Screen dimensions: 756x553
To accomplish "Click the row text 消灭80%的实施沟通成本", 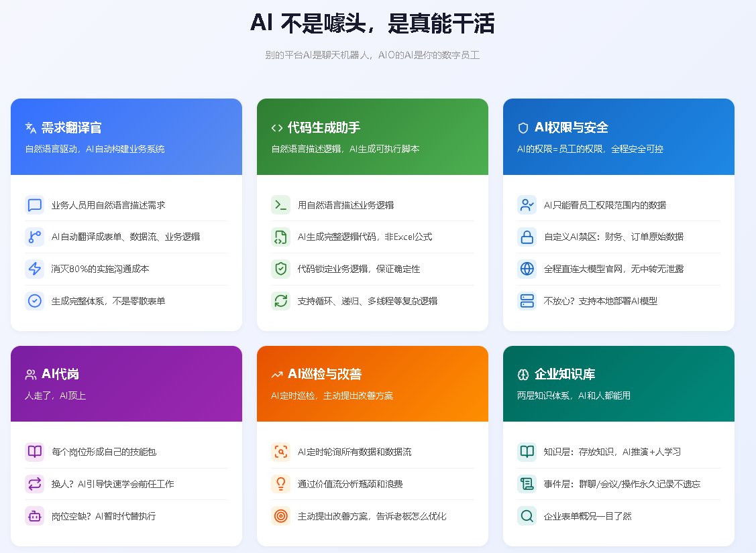I will click(x=101, y=269).
